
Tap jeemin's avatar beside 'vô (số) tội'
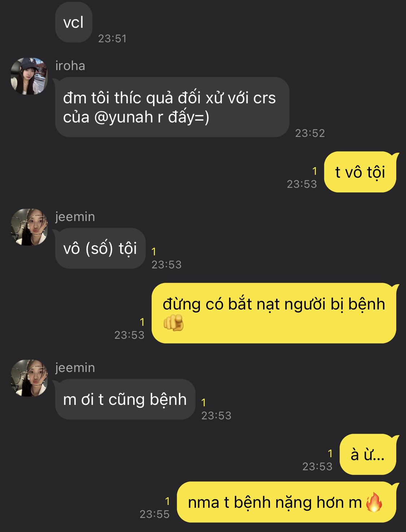pyautogui.click(x=29, y=227)
